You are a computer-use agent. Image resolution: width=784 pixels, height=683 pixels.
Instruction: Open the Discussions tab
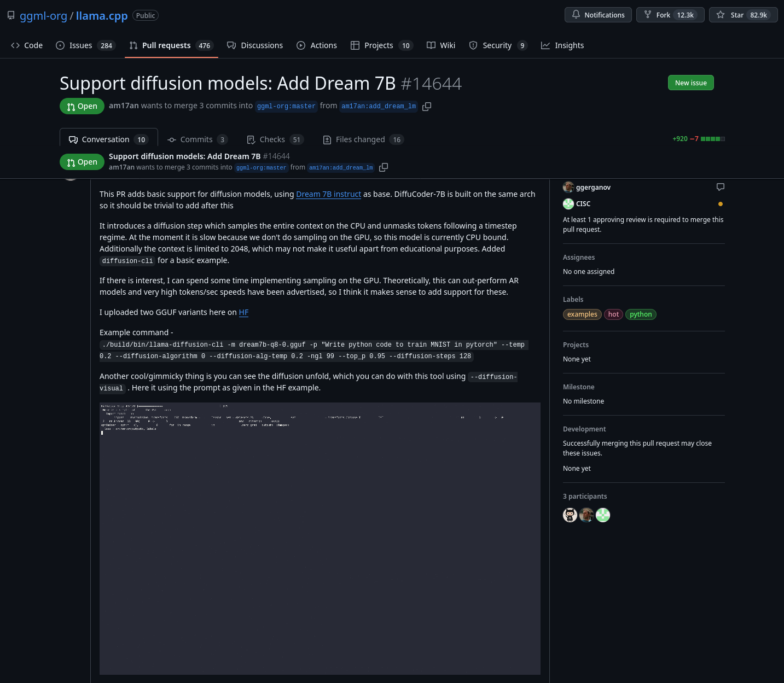(x=255, y=45)
